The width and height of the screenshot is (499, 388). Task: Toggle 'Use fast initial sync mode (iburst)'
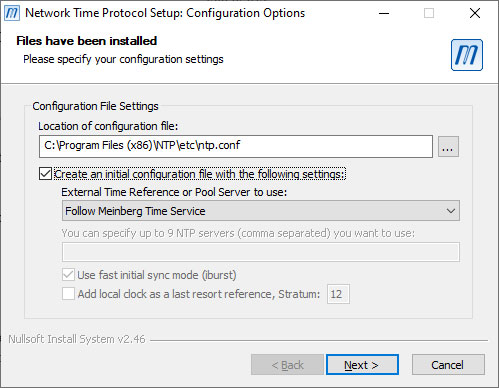pos(68,275)
